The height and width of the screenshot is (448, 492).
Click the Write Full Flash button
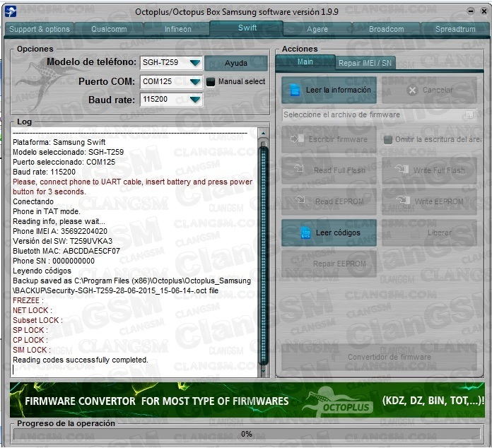click(x=429, y=170)
